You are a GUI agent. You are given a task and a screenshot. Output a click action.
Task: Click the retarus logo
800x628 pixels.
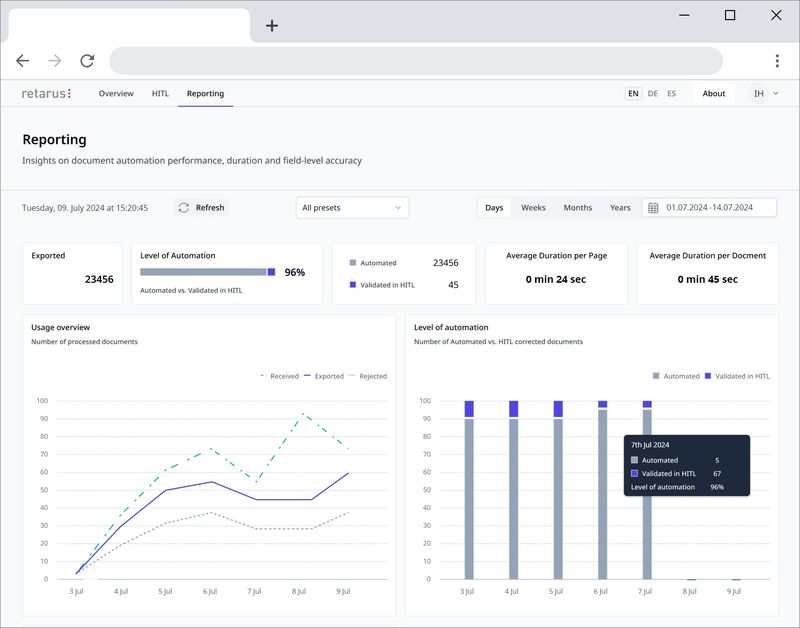[46, 93]
